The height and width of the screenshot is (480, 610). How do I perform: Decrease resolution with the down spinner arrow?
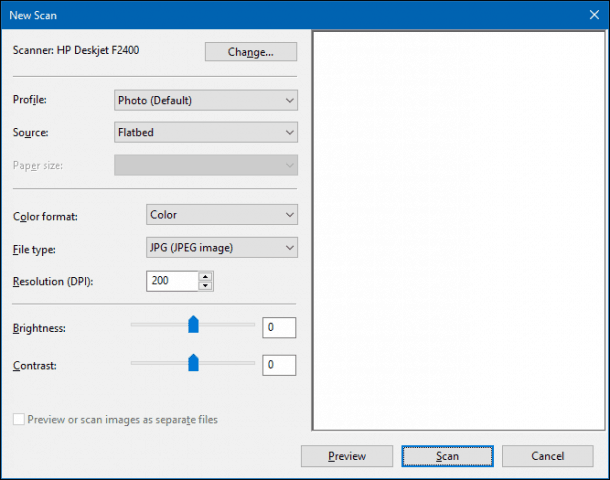click(205, 286)
